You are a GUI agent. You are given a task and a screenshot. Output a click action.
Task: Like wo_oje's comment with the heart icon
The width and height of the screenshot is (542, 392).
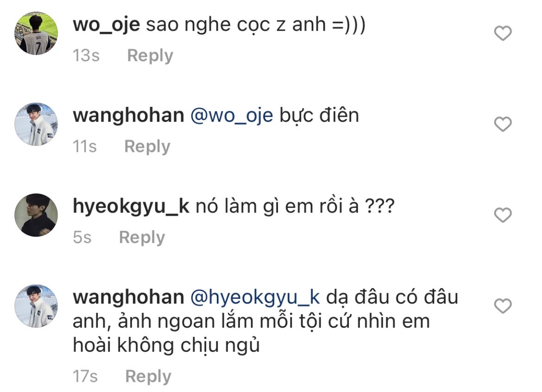coord(503,33)
